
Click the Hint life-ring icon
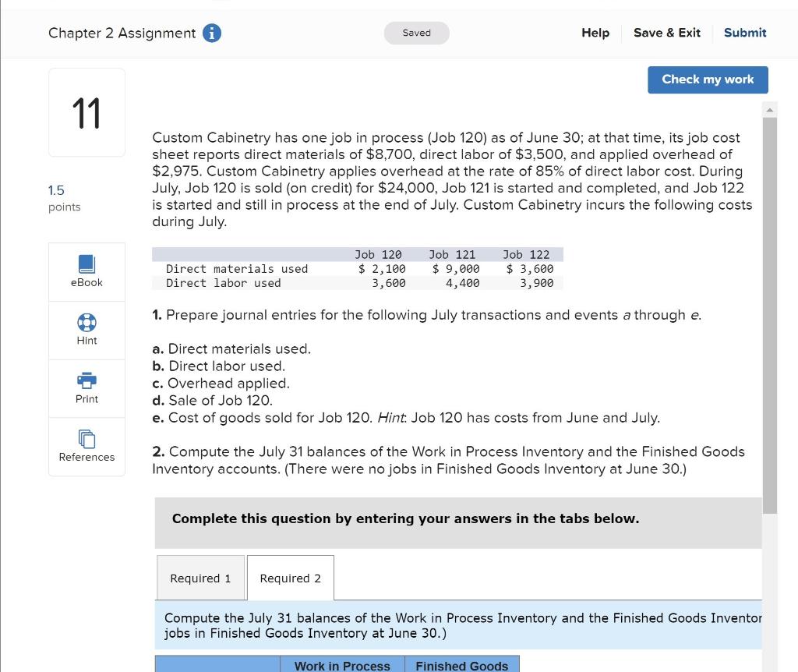pyautogui.click(x=86, y=329)
